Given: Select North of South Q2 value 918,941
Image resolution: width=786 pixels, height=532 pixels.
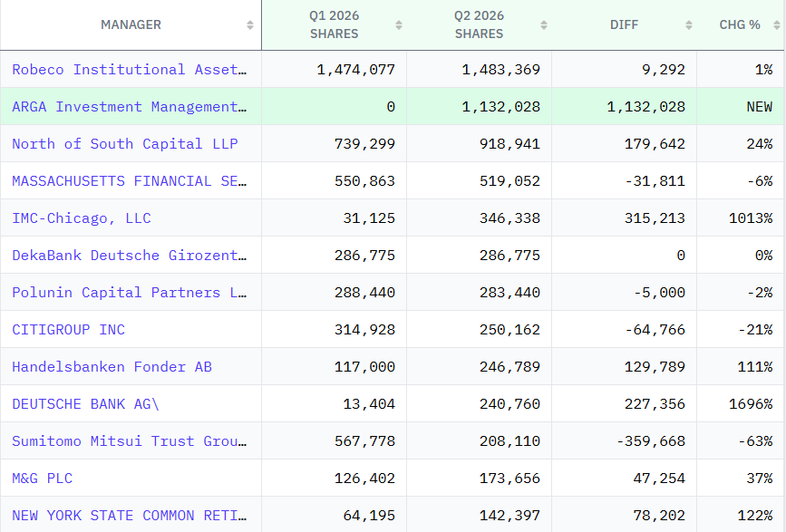Looking at the screenshot, I should tap(509, 144).
